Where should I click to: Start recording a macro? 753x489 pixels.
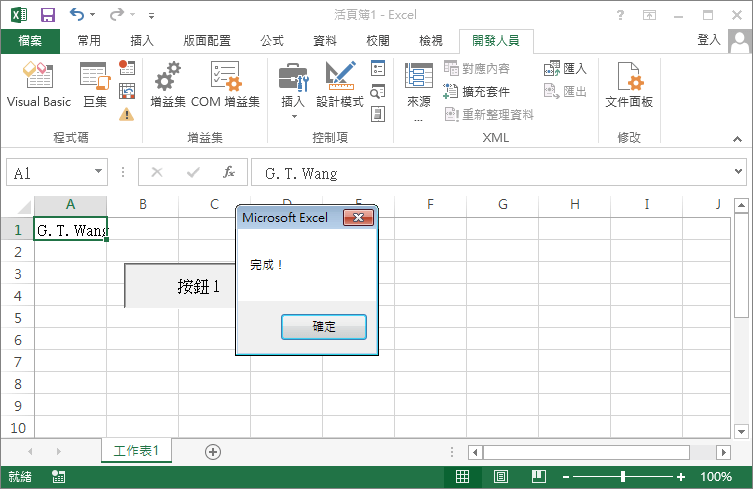pos(127,68)
